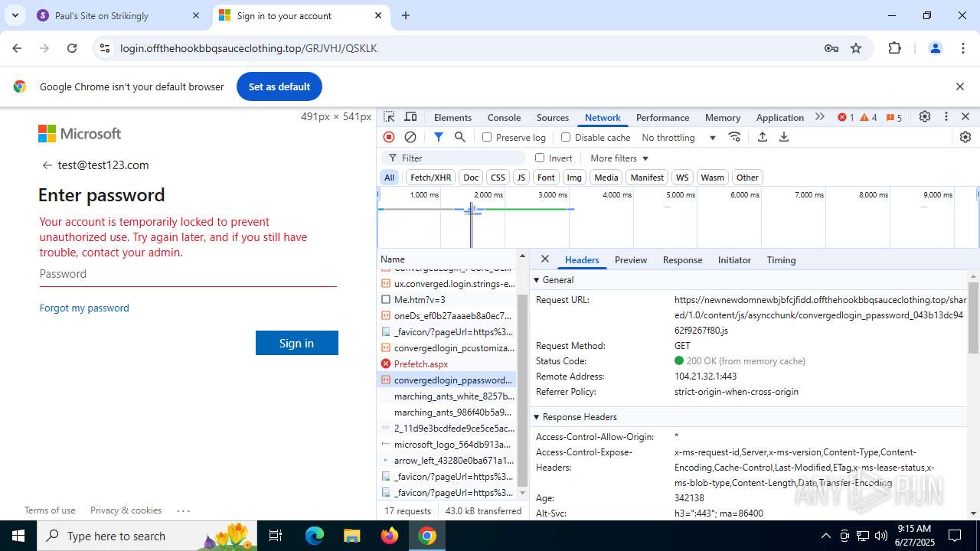Image resolution: width=980 pixels, height=551 pixels.
Task: Click back arrow next to test@test123.com
Action: point(47,165)
